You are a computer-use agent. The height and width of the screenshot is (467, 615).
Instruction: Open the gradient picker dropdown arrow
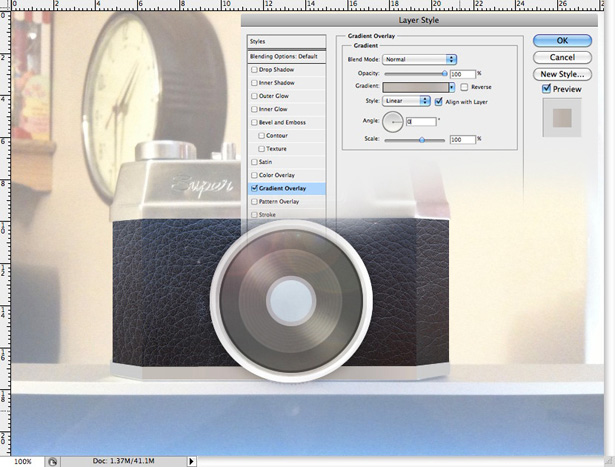(x=452, y=87)
